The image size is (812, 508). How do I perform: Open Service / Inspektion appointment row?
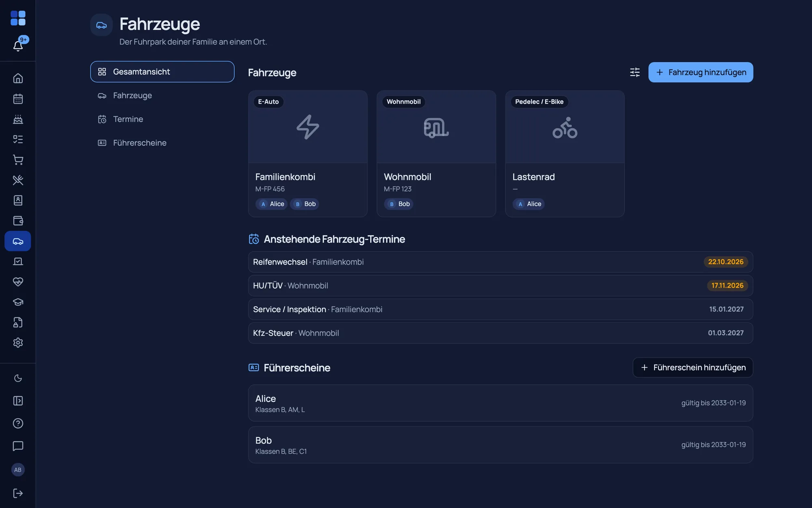pyautogui.click(x=500, y=309)
